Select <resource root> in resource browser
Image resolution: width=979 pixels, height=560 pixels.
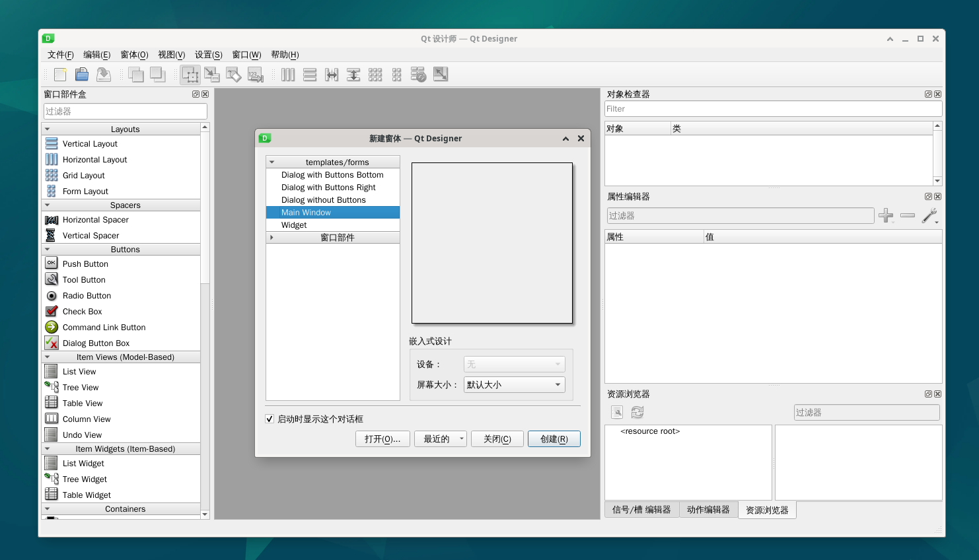click(x=650, y=431)
